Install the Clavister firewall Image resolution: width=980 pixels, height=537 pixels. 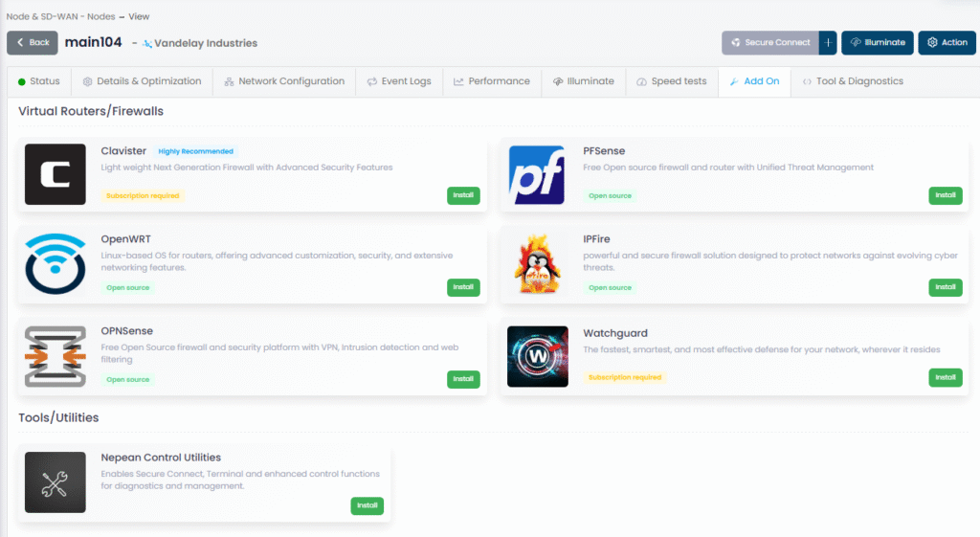pos(463,195)
